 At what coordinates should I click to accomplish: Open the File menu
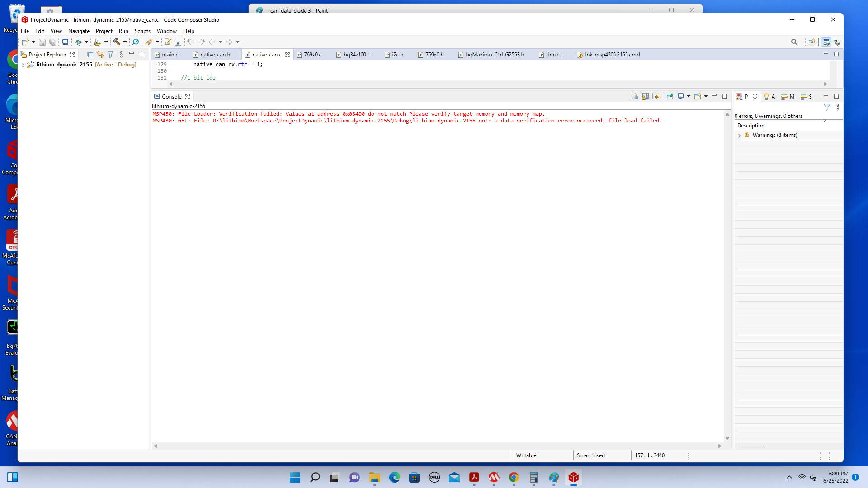tap(25, 31)
